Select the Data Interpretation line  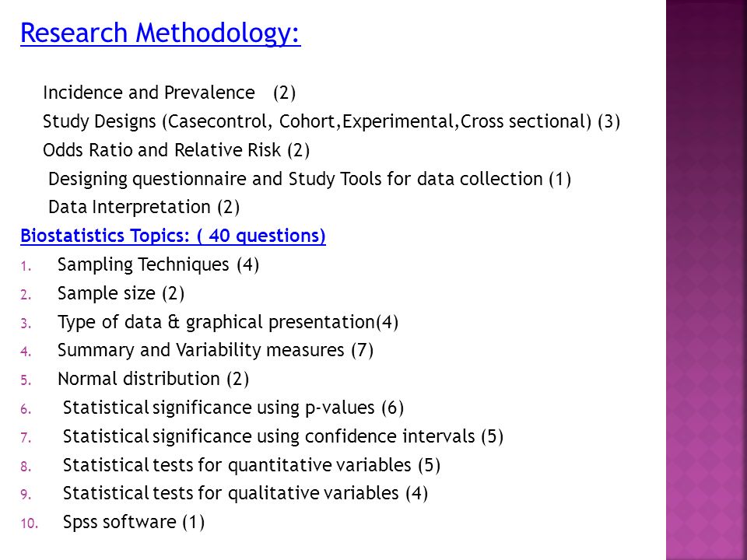coord(144,207)
